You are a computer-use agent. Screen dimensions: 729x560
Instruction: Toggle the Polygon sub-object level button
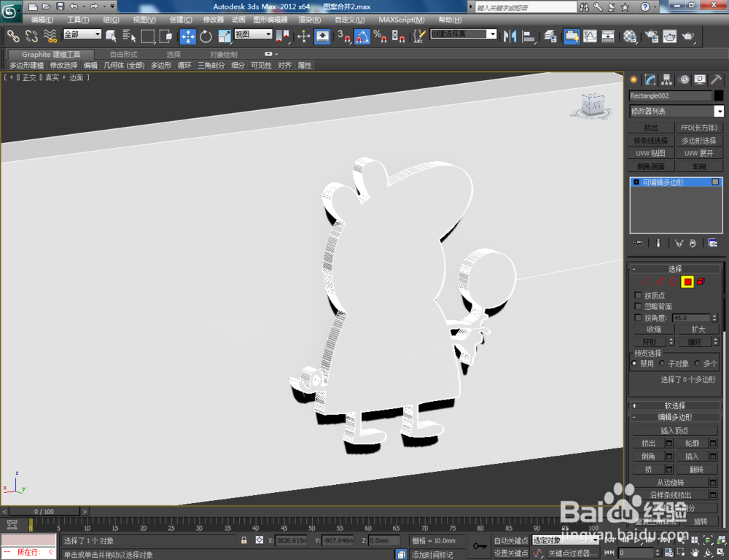pyautogui.click(x=687, y=281)
